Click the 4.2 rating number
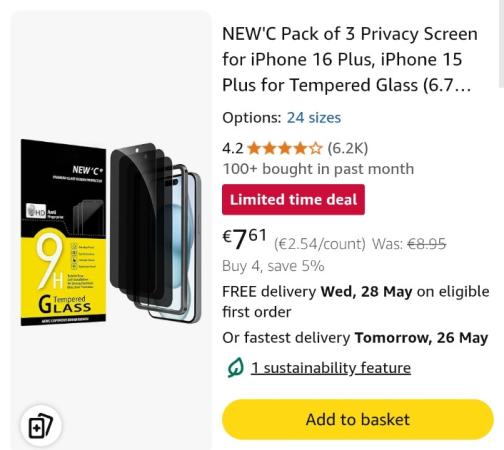The height and width of the screenshot is (450, 504). (x=233, y=148)
